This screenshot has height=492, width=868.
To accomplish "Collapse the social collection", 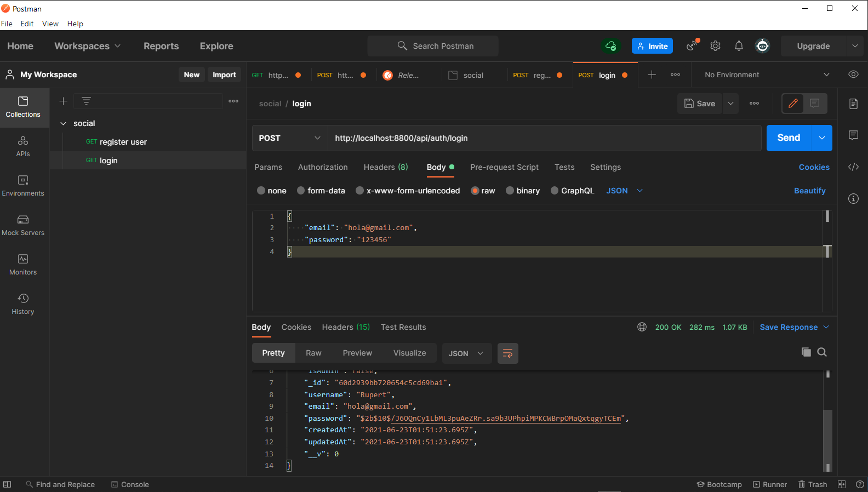I will point(63,123).
